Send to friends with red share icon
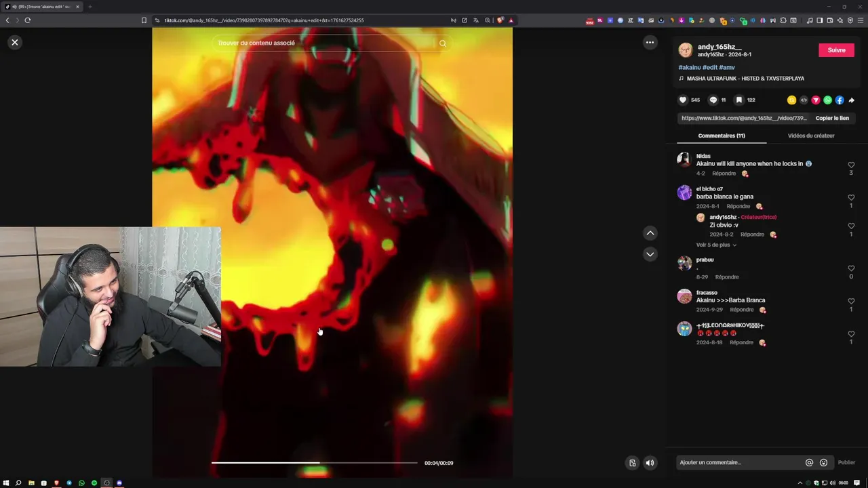The height and width of the screenshot is (488, 868). (816, 100)
